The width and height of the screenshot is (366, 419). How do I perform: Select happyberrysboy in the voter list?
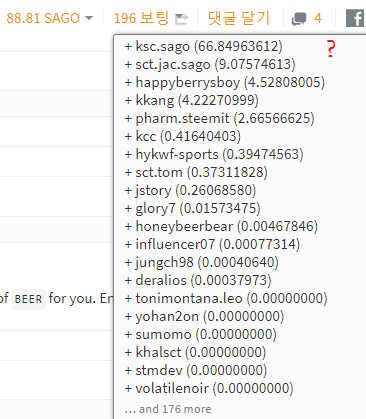225,82
